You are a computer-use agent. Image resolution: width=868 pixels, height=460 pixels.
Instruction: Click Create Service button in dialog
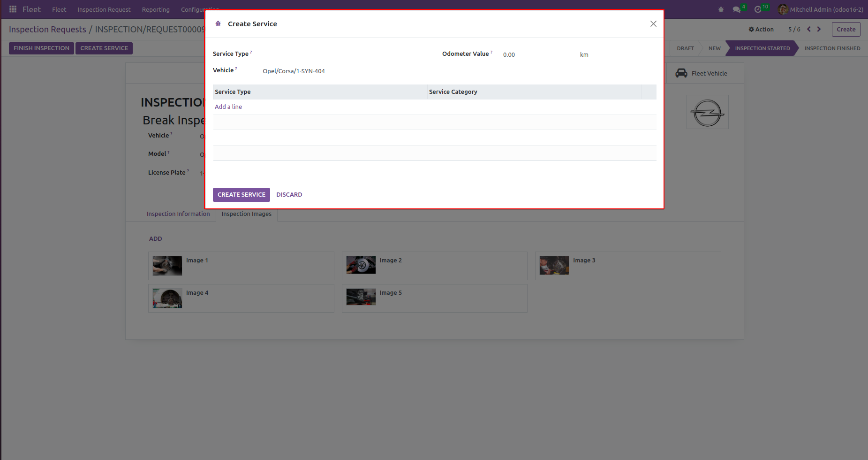tap(242, 194)
